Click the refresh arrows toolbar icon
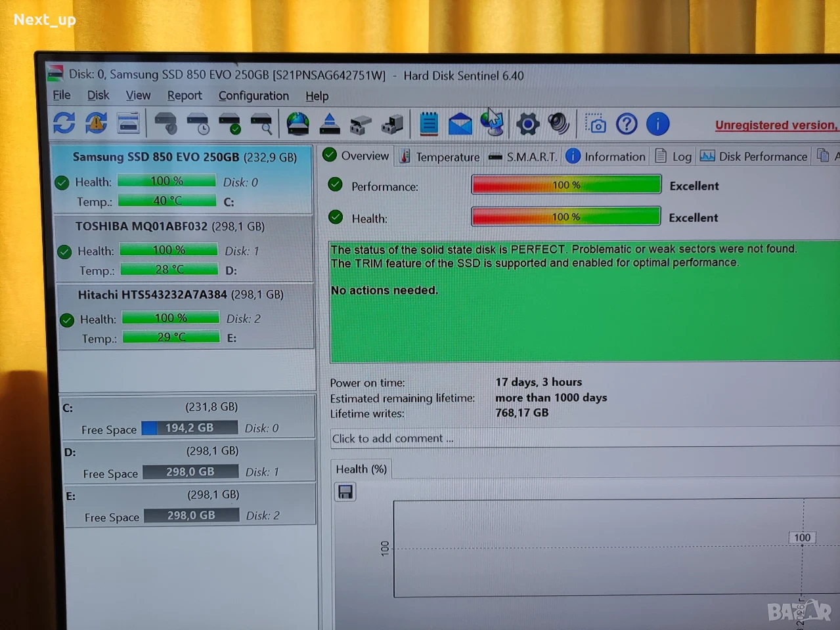The image size is (840, 630). coord(64,123)
